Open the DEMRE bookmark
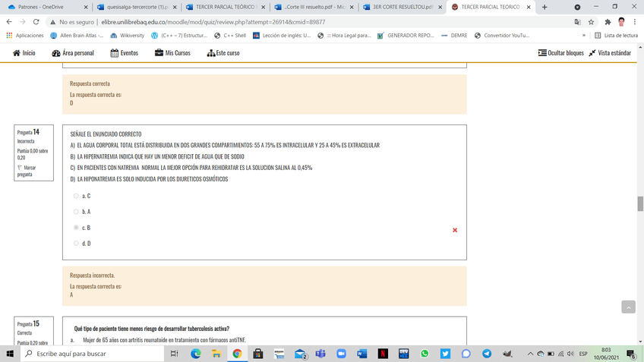The height and width of the screenshot is (362, 644). pyautogui.click(x=454, y=36)
